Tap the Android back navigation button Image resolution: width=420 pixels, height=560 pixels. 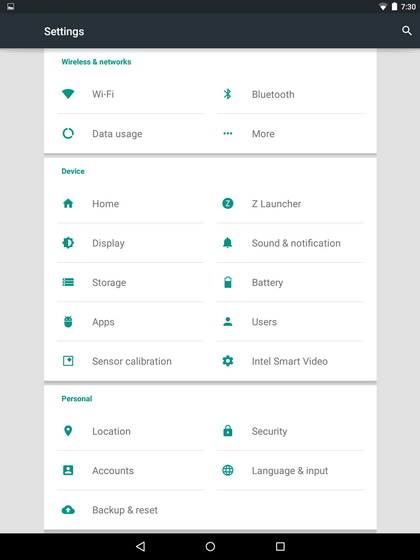coord(140,546)
